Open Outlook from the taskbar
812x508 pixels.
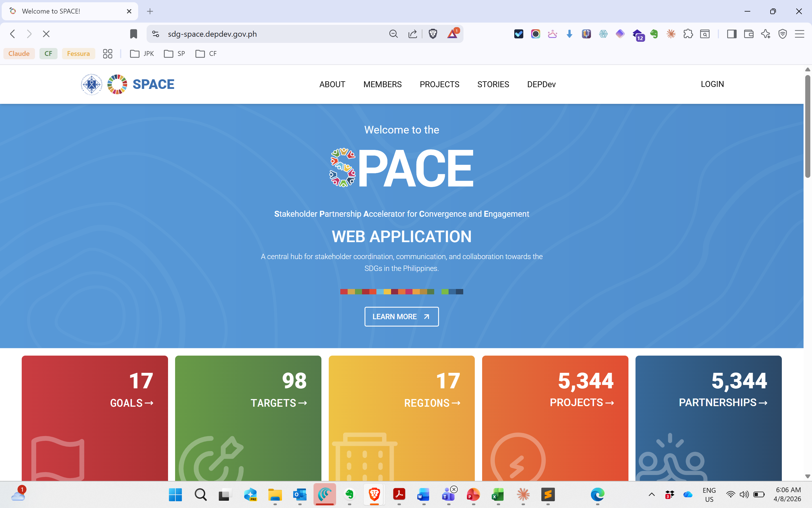[x=300, y=494]
